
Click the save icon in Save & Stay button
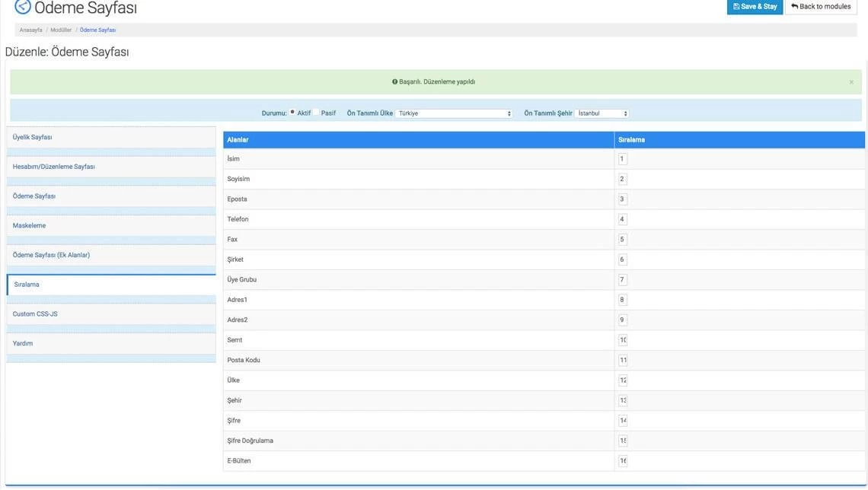pos(736,6)
